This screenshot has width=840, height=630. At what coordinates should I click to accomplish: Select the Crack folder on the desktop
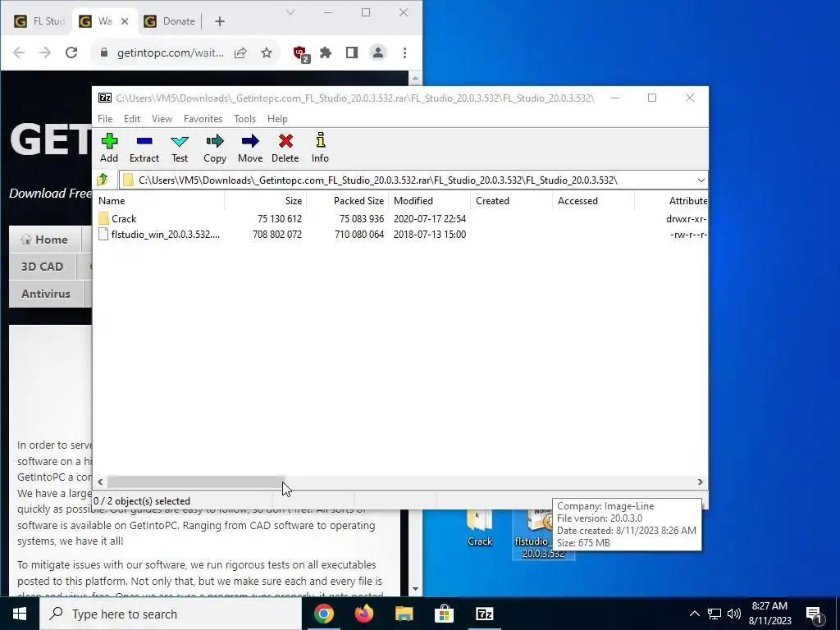point(479,528)
